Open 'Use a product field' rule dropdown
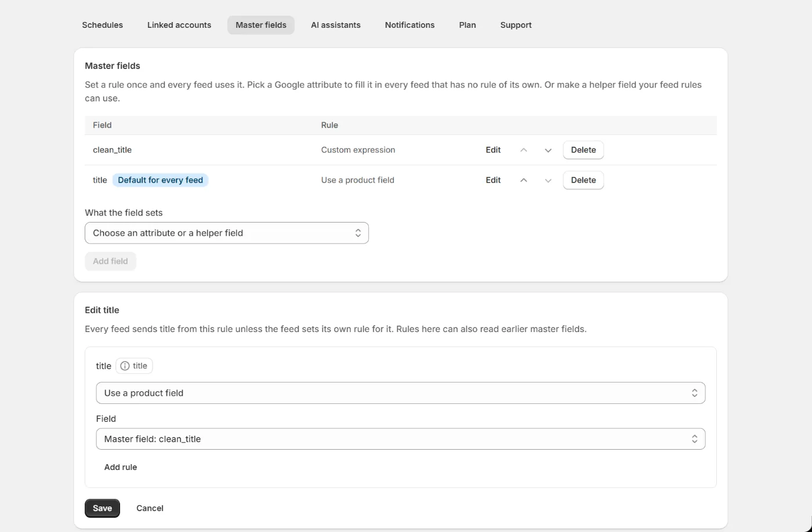The height and width of the screenshot is (532, 812). 401,393
